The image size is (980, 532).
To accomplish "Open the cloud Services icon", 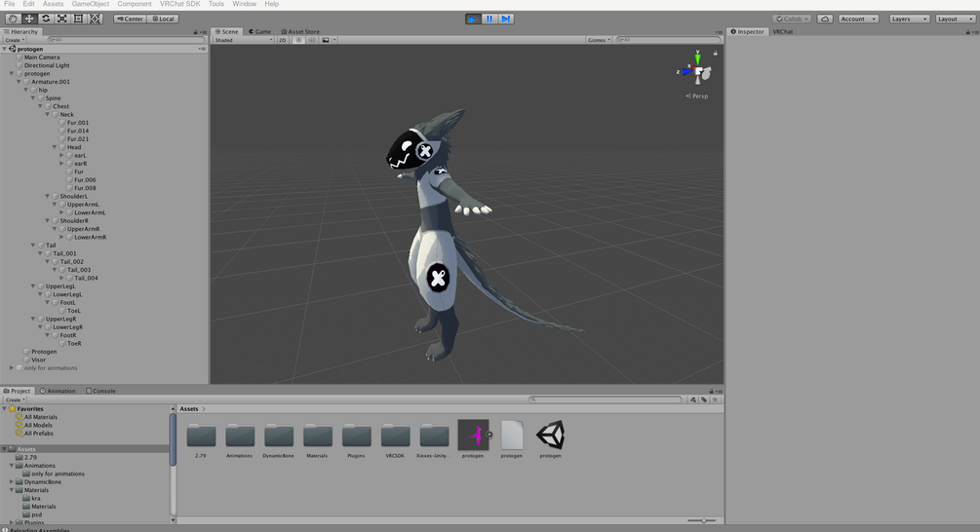I will pyautogui.click(x=824, y=19).
